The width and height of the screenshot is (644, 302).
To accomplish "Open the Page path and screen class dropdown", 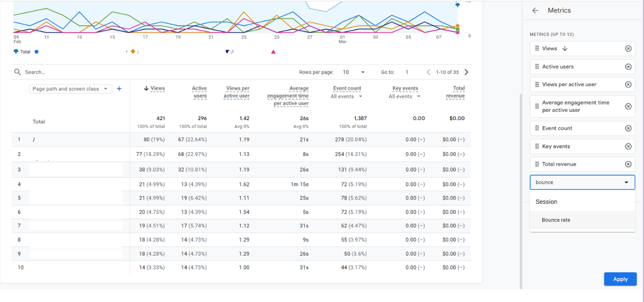I will coord(70,88).
